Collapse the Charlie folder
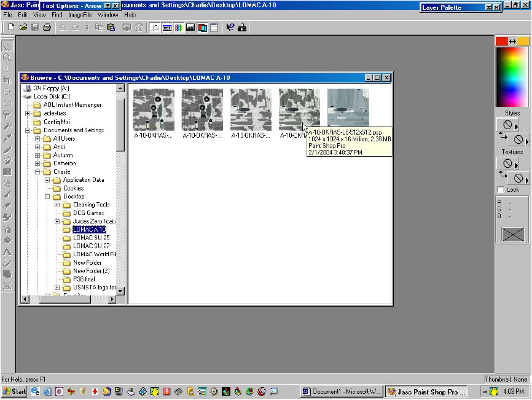532x400 pixels. coord(37,171)
